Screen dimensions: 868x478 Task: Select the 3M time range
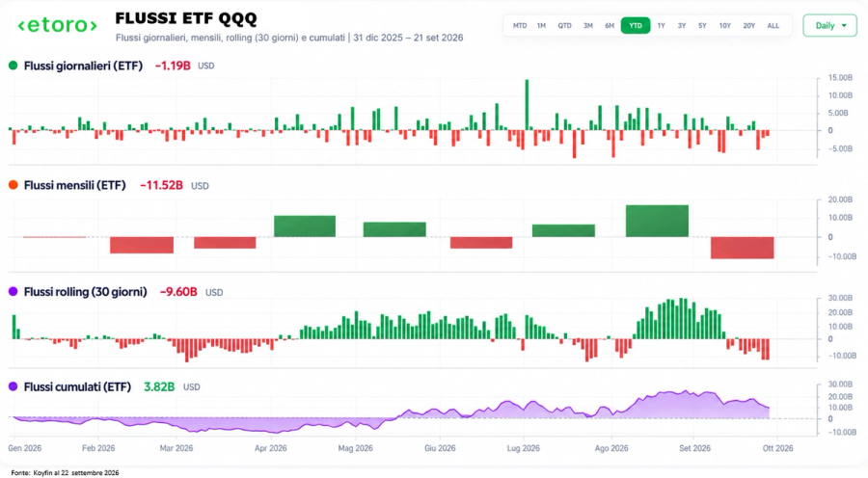588,25
